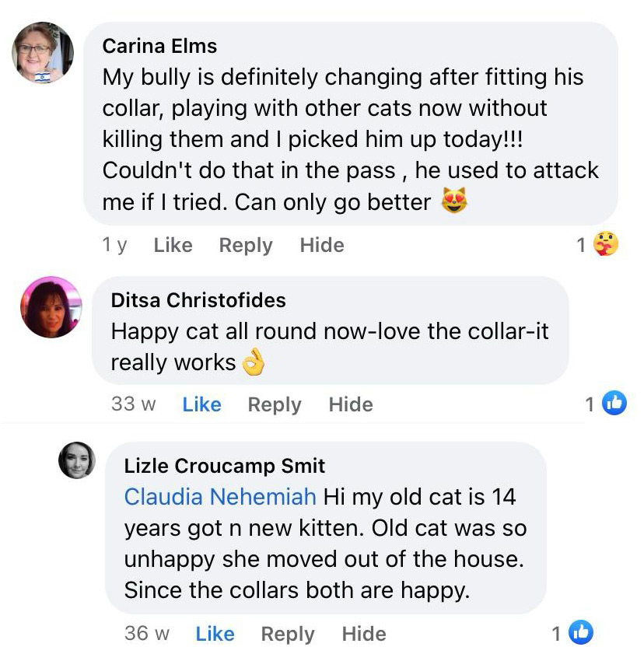This screenshot has height=668, width=644.
Task: Click the care reaction emoji on Carina's comment
Action: coord(606,245)
